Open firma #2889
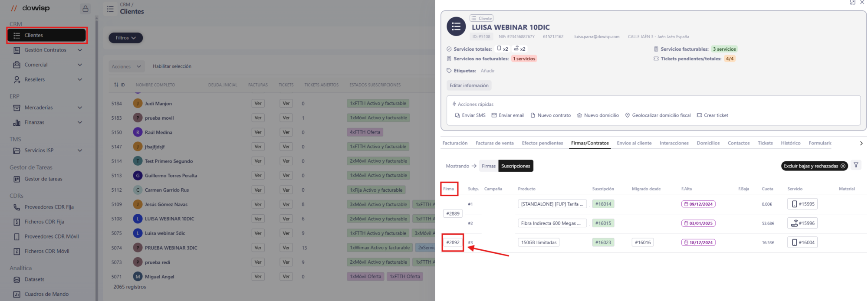Screen dimensions: 868x301 tap(453, 213)
